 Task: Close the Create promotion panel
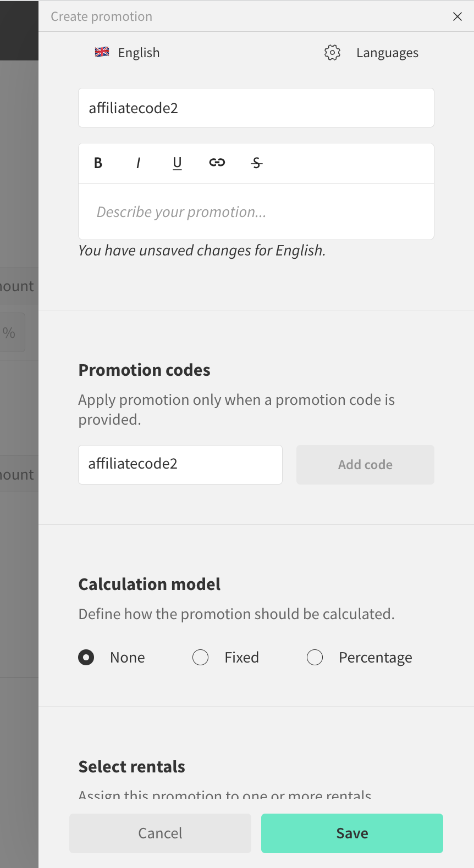click(458, 16)
